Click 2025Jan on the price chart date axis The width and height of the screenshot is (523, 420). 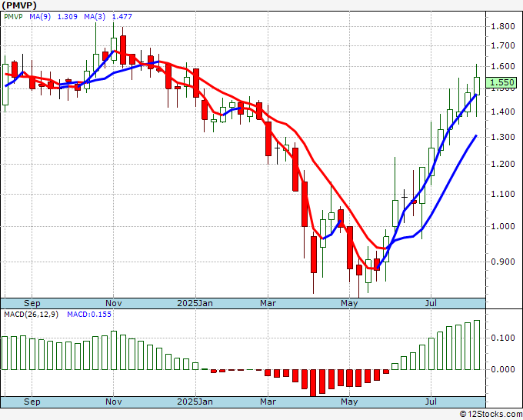click(195, 303)
